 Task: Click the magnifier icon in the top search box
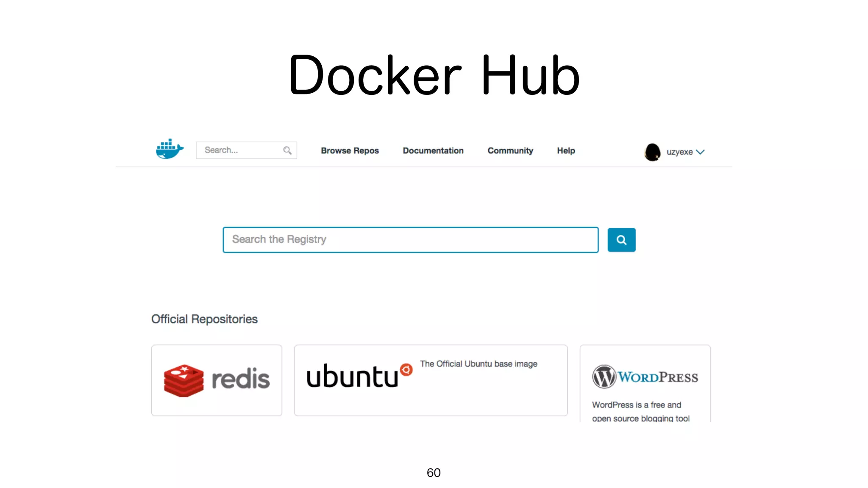[x=287, y=150]
